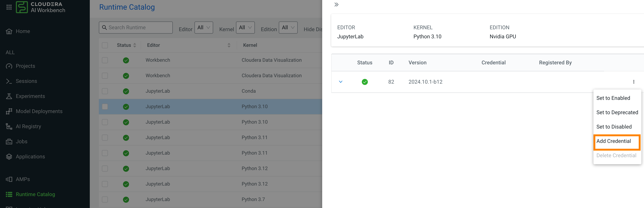Open the Editor filter dropdown
The image size is (644, 208).
pos(204,28)
